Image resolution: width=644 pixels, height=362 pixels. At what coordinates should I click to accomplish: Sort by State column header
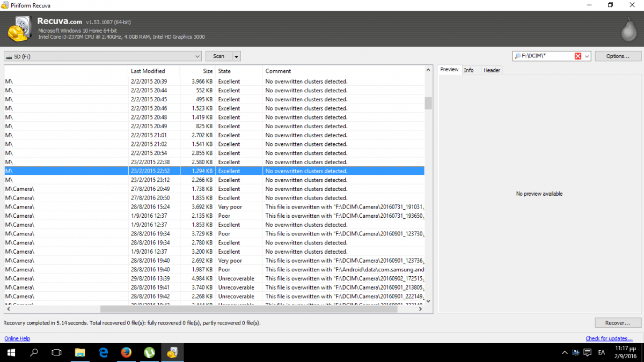239,71
